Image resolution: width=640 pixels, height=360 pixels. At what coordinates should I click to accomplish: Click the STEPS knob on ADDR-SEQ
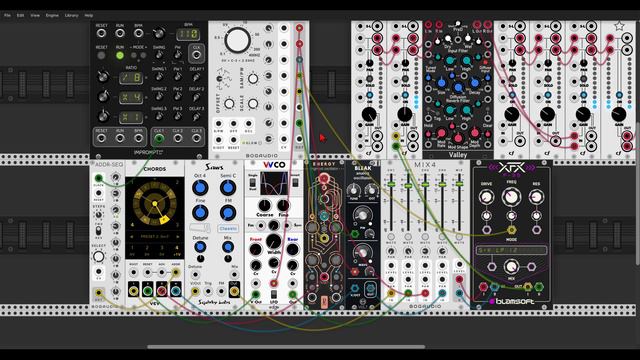click(98, 214)
